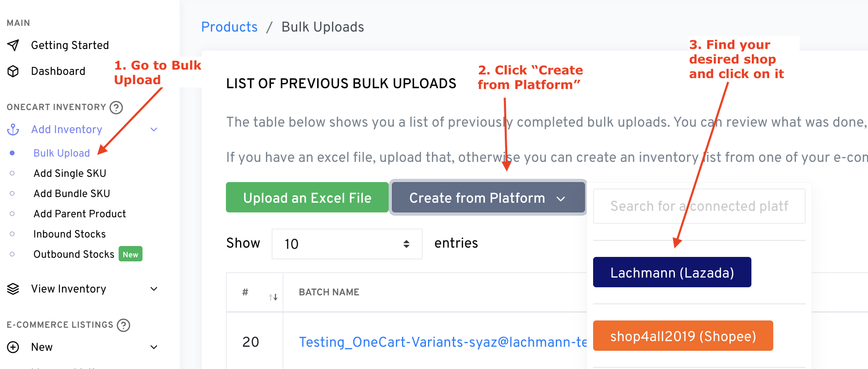Go to Outbound Stocks menu item
This screenshot has height=369, width=868.
74,254
